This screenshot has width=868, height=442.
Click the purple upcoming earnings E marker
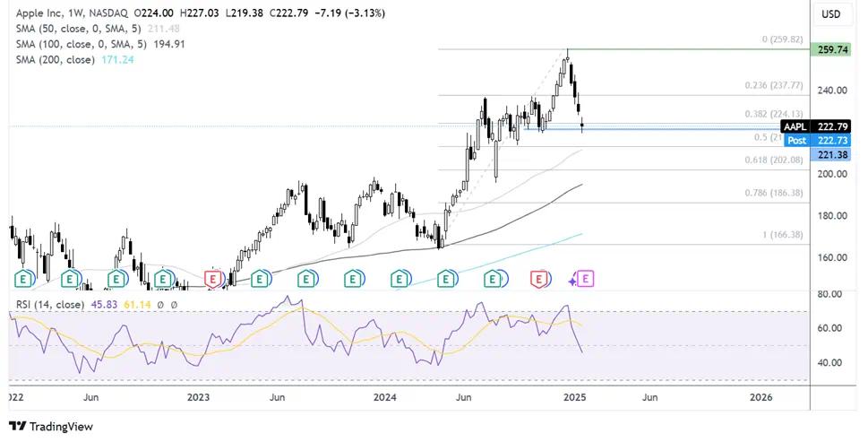(586, 279)
